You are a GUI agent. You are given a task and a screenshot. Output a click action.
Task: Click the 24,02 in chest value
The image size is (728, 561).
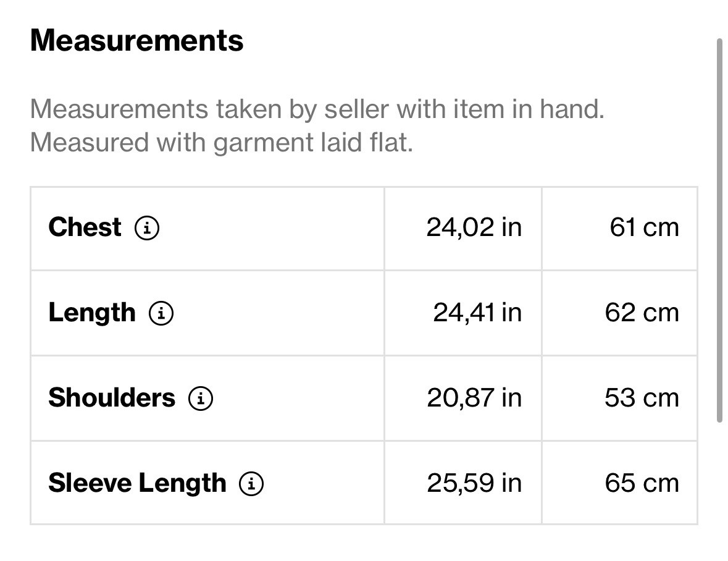[474, 227]
